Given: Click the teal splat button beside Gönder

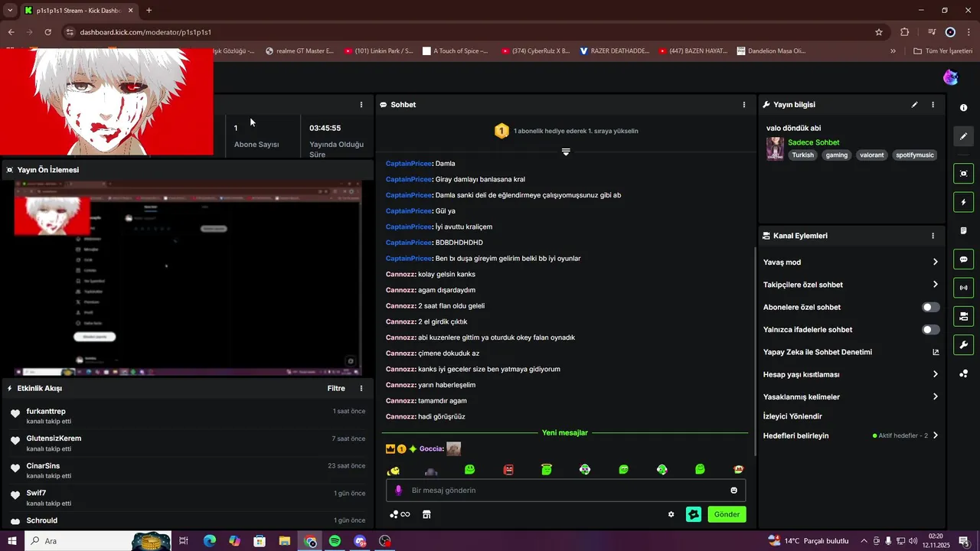Looking at the screenshot, I should pyautogui.click(x=694, y=514).
